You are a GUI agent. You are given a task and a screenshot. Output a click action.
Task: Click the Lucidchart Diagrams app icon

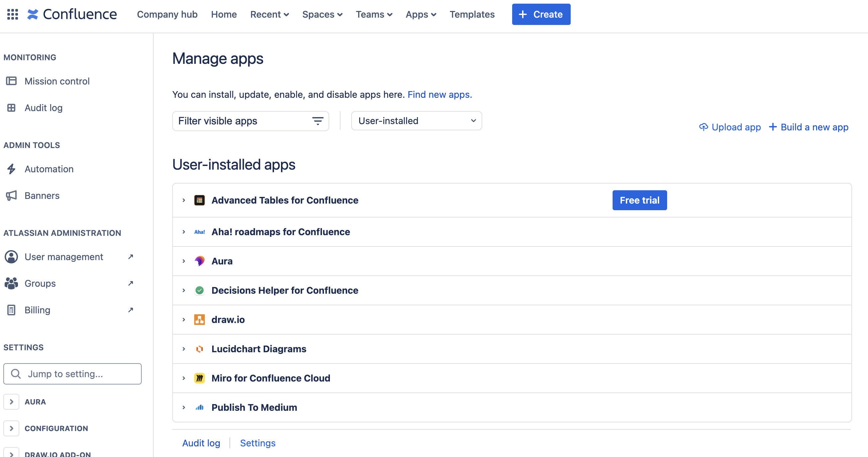(200, 349)
